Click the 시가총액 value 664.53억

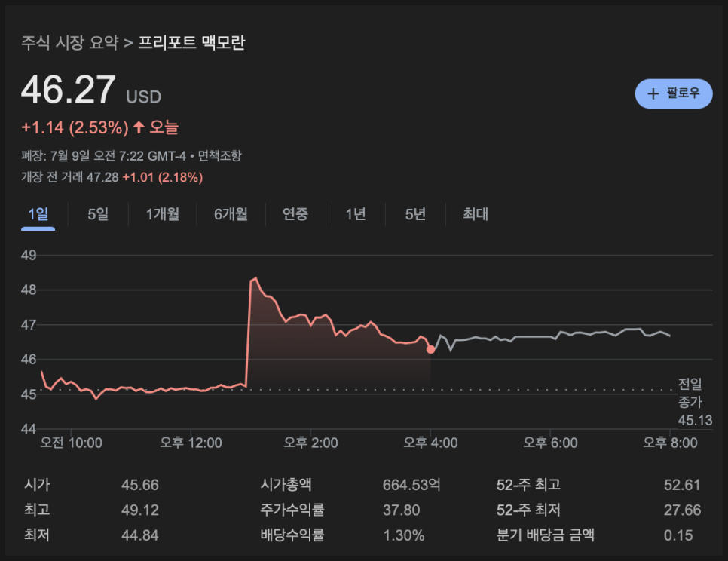pos(411,486)
